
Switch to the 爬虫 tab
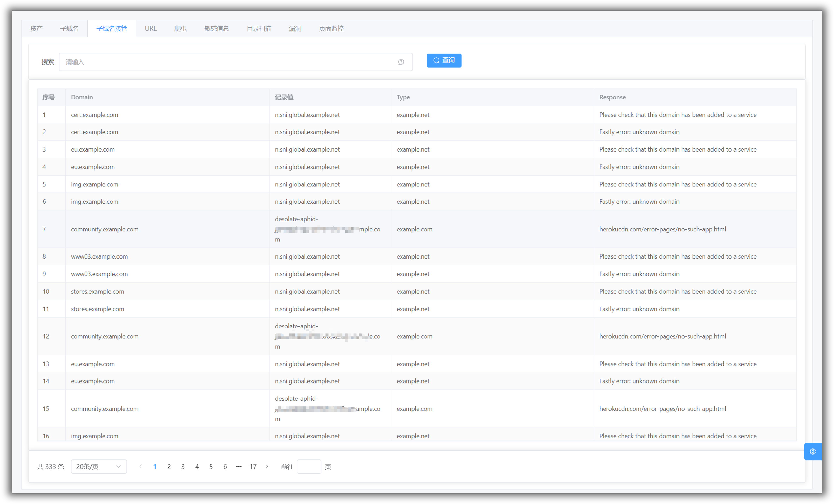[180, 28]
